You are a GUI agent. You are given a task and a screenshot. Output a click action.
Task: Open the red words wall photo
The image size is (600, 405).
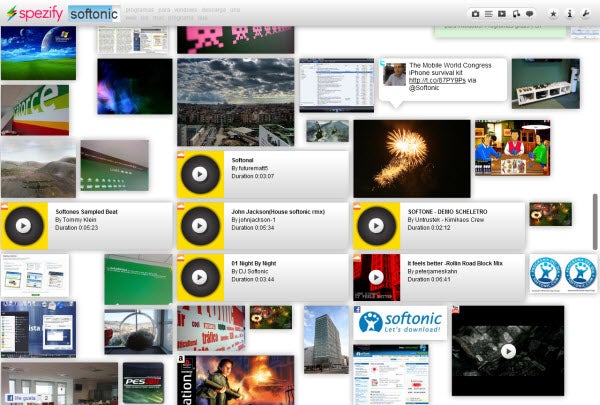(211, 328)
